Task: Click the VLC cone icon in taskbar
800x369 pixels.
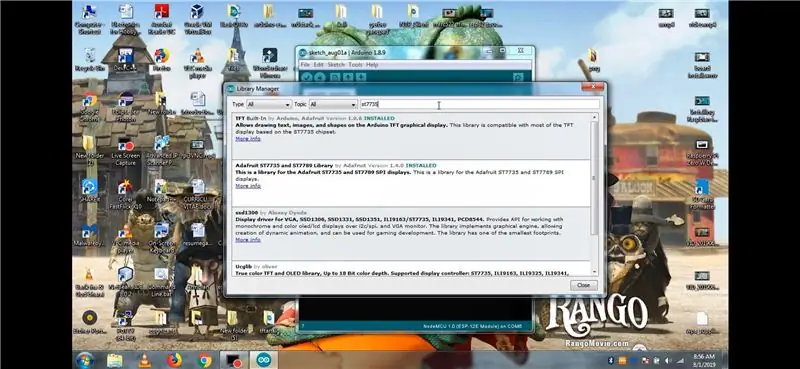Action: coord(145,360)
